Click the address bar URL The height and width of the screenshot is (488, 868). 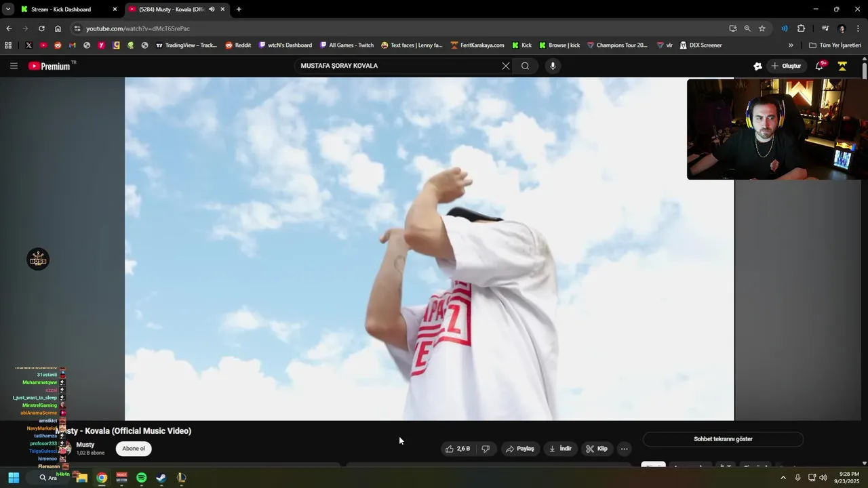(x=138, y=28)
